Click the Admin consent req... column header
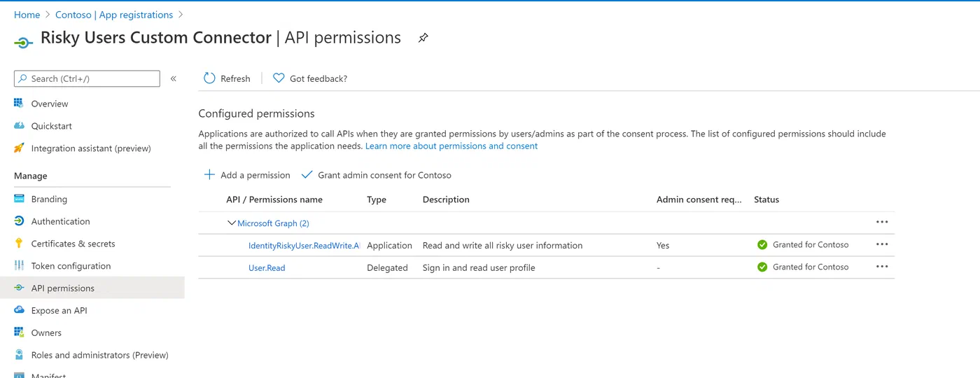This screenshot has width=980, height=378. (x=699, y=199)
